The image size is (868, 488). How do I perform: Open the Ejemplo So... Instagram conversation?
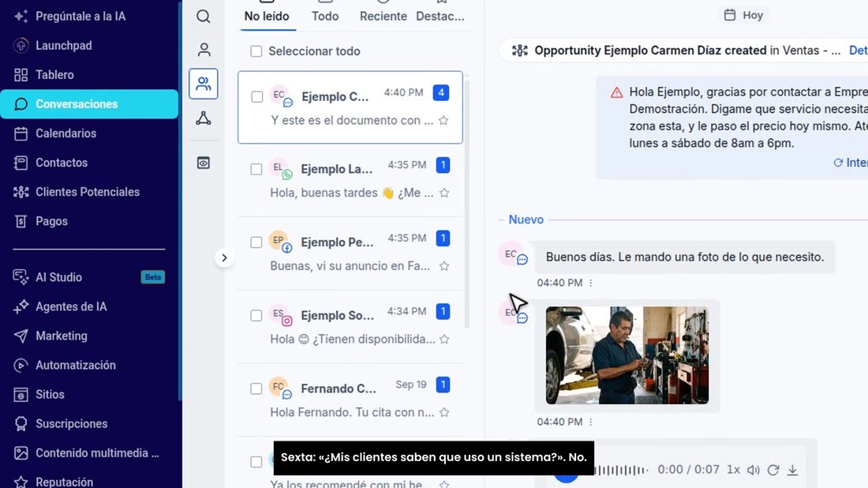[x=350, y=327]
